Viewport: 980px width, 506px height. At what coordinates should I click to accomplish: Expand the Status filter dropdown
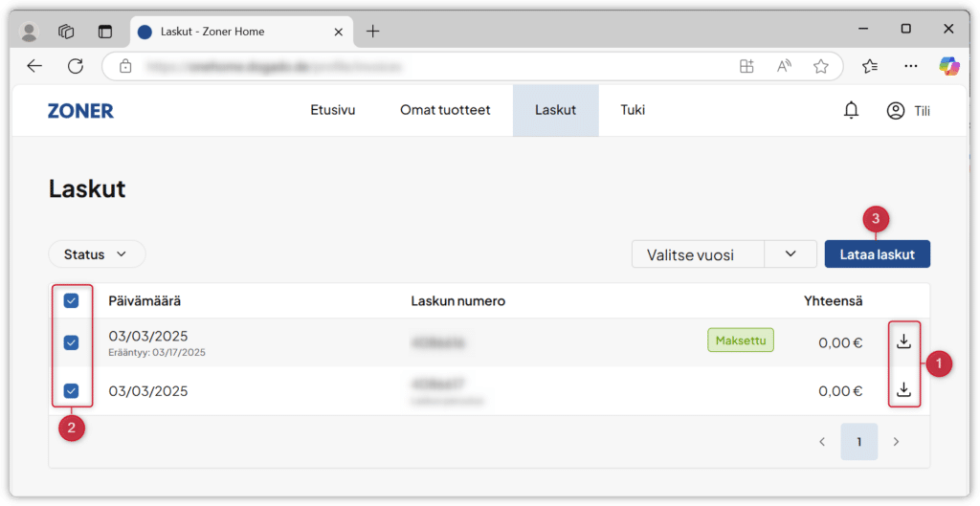point(96,254)
